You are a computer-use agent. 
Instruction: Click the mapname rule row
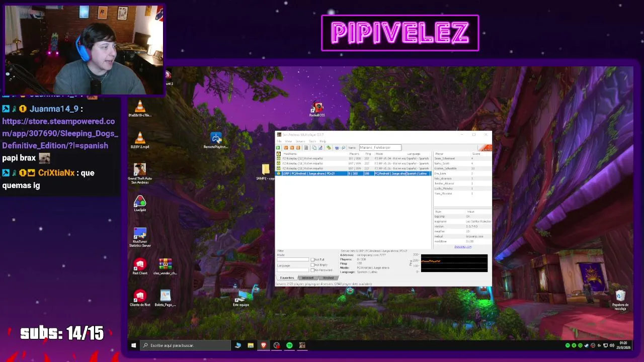coord(462,222)
